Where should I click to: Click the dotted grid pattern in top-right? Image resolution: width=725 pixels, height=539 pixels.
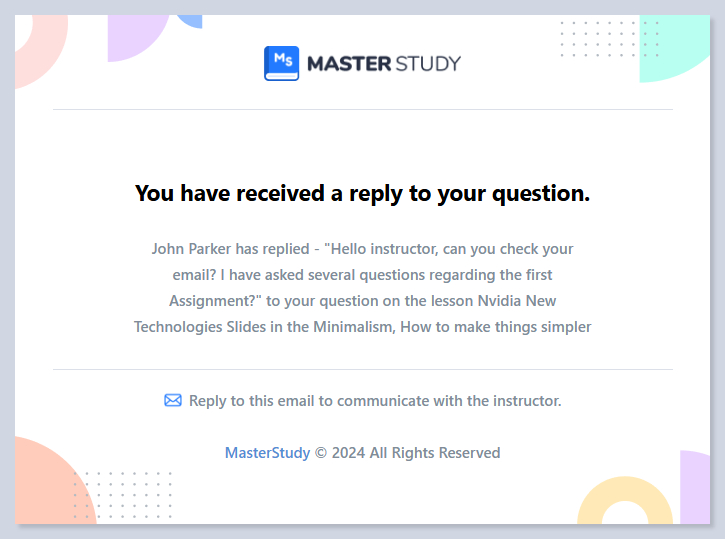point(598,40)
